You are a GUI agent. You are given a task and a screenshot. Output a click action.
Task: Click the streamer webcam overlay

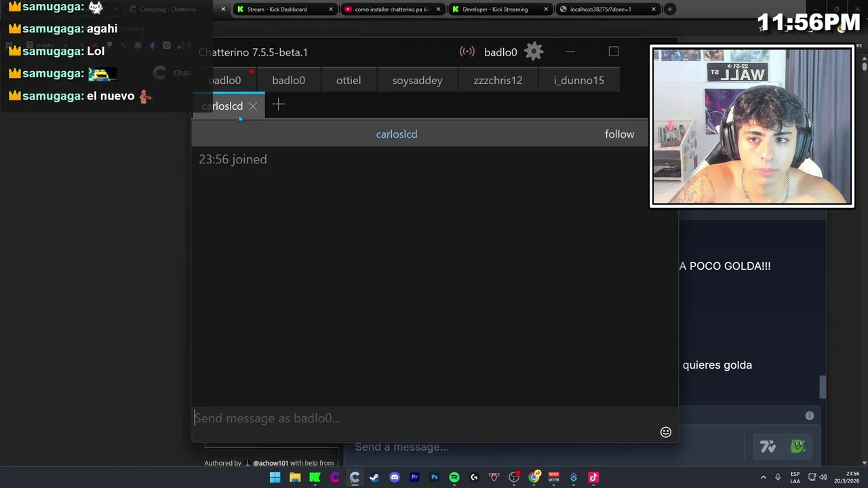752,126
